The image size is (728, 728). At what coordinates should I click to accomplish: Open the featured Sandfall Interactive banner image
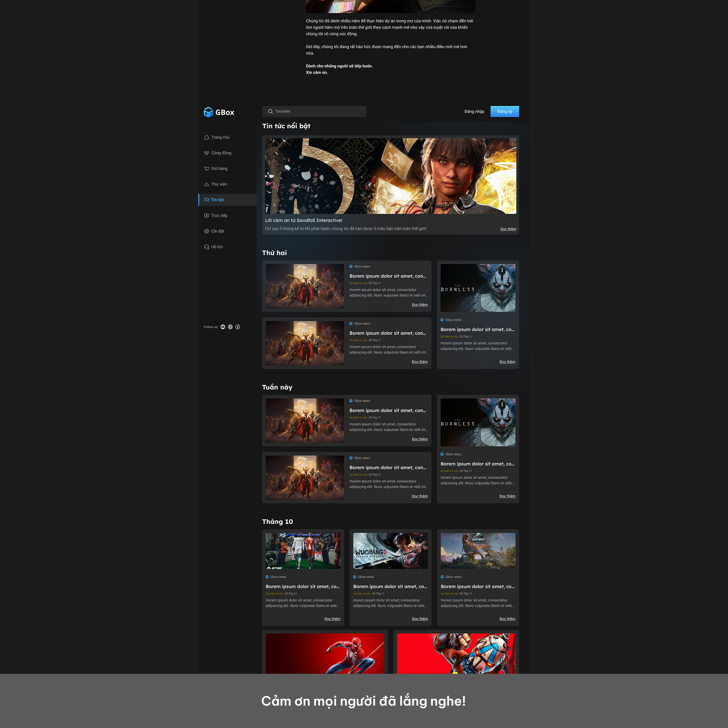tap(391, 176)
